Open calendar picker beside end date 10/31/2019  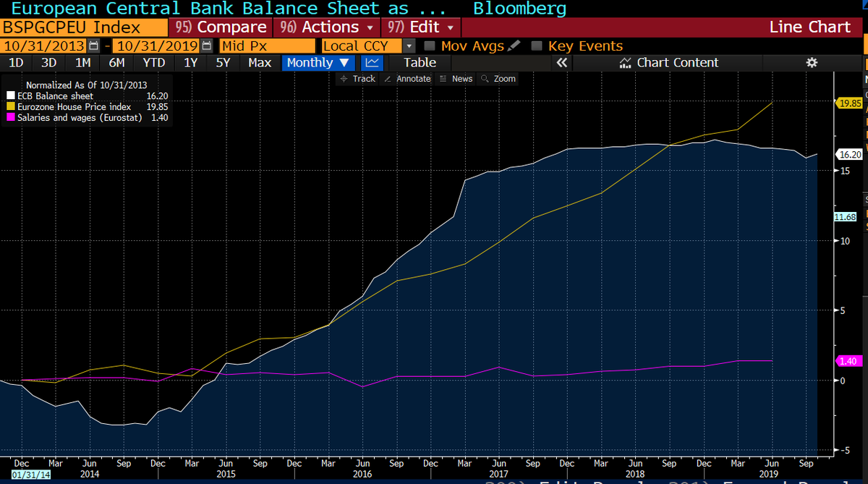[207, 46]
